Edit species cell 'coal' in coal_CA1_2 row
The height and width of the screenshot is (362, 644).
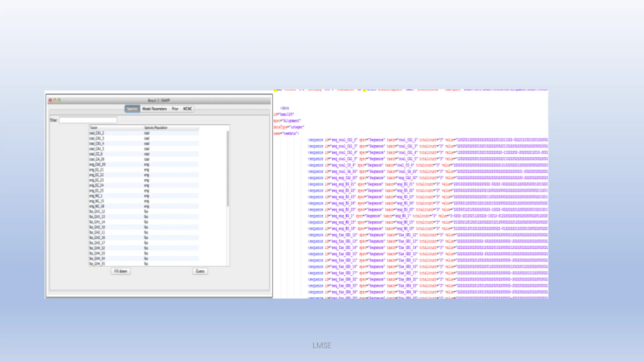pos(171,133)
